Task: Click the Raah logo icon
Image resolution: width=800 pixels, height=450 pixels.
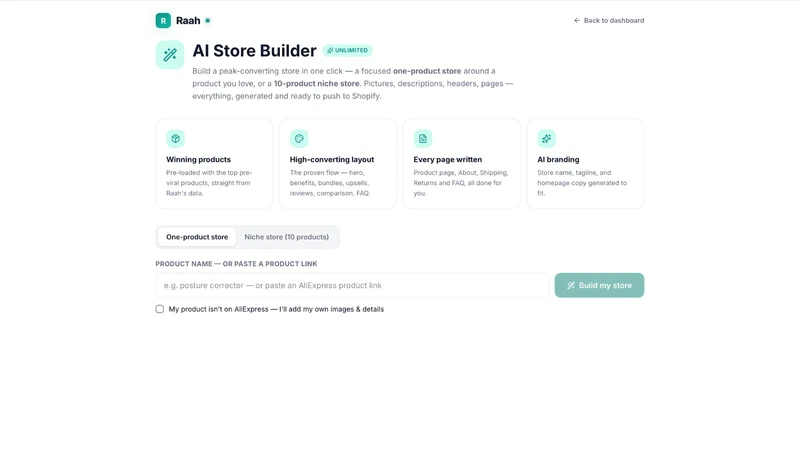Action: tap(163, 20)
